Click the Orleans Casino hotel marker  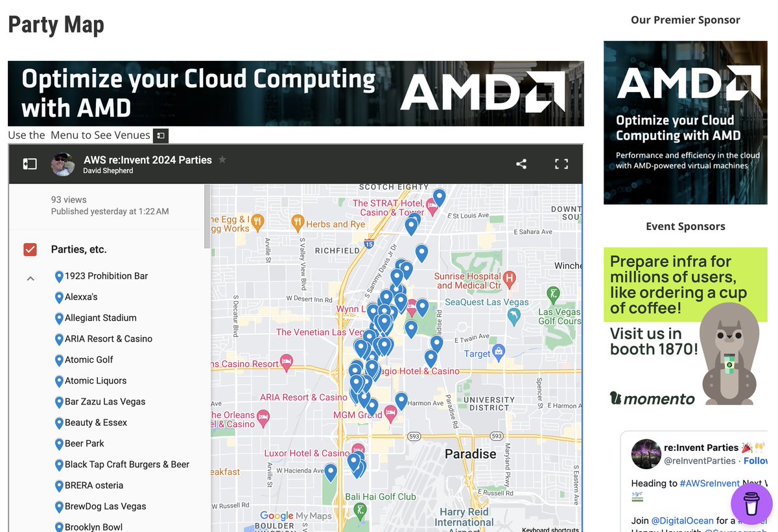click(263, 419)
